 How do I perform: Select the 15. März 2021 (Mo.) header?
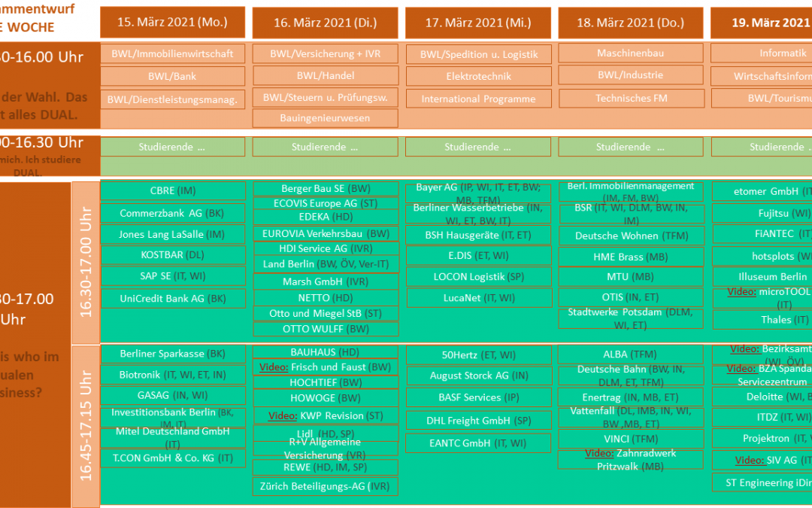[172, 23]
